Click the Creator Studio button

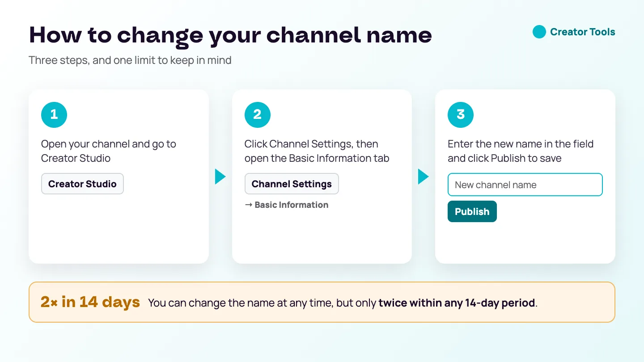[82, 184]
